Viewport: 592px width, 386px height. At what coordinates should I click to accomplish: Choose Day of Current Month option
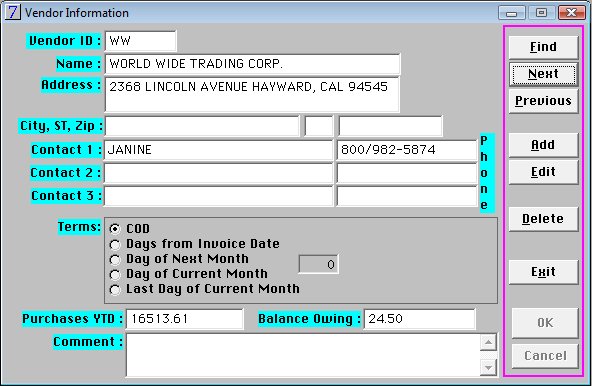tap(115, 275)
